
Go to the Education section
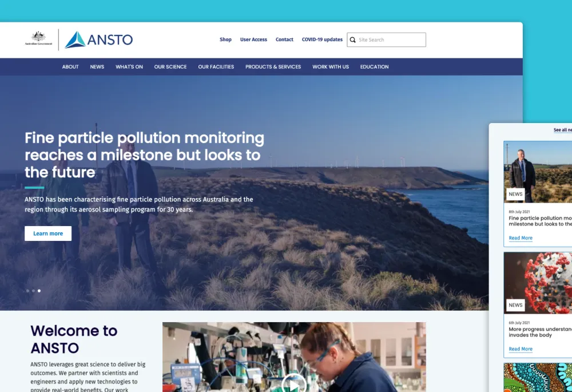click(x=374, y=67)
